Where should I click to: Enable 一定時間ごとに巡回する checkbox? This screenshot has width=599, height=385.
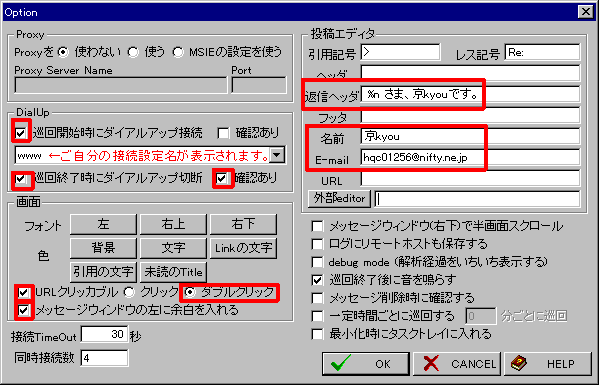(317, 316)
